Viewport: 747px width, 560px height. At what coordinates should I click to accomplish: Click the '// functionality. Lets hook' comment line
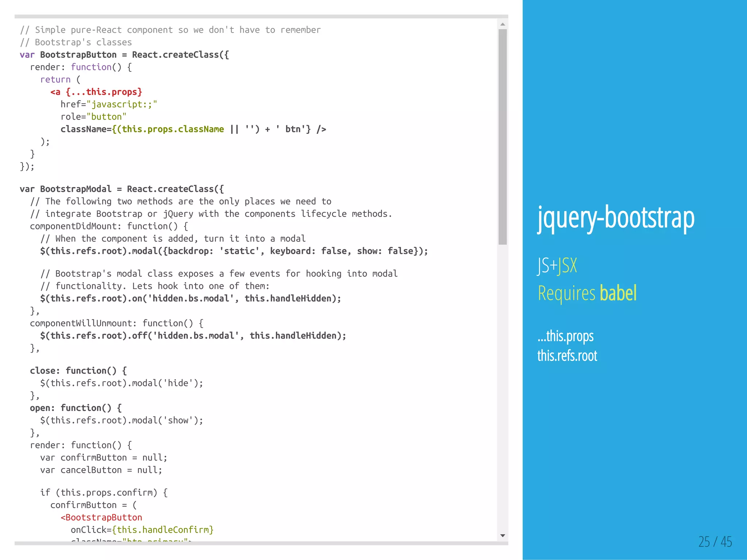click(x=155, y=286)
